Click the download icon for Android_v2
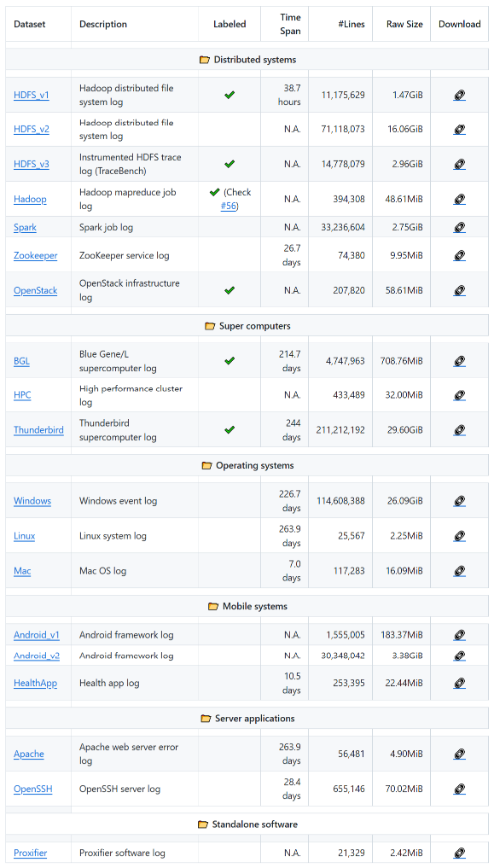 point(459,655)
